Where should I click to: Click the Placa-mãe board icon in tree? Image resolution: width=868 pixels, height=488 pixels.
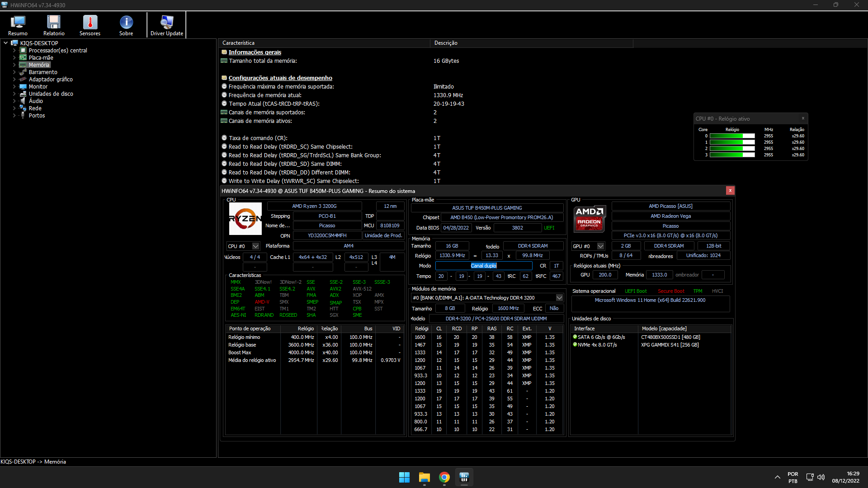[x=23, y=57]
